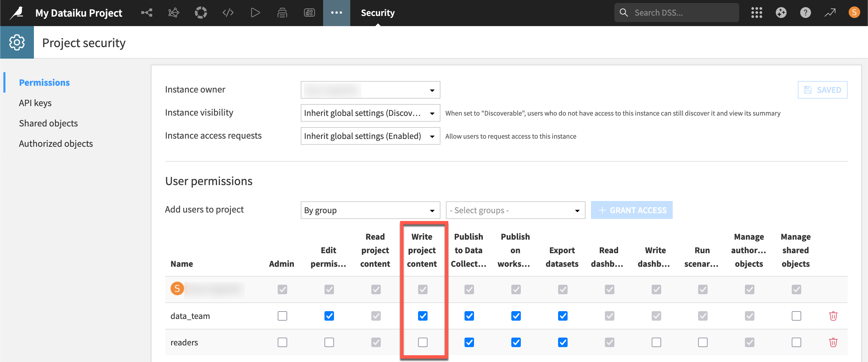
Task: Click the Grant Access button
Action: tap(632, 210)
